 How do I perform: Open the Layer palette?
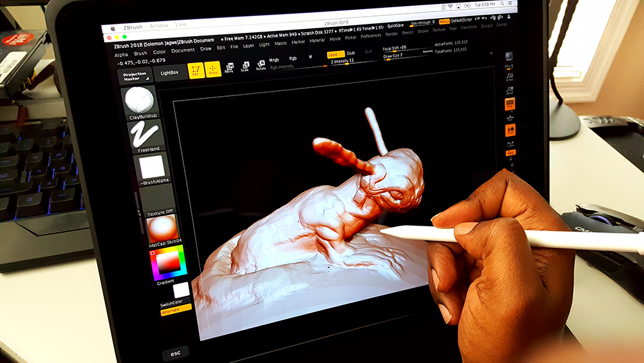pyautogui.click(x=249, y=46)
